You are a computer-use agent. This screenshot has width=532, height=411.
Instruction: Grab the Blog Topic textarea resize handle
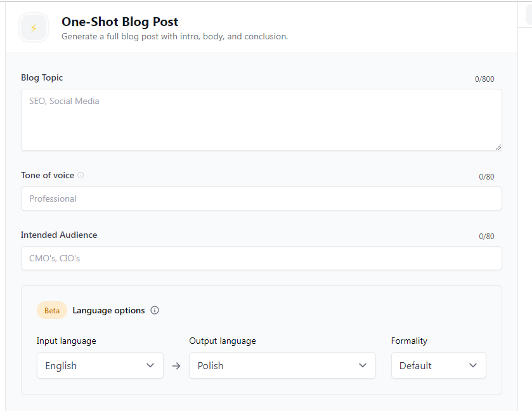click(x=498, y=147)
